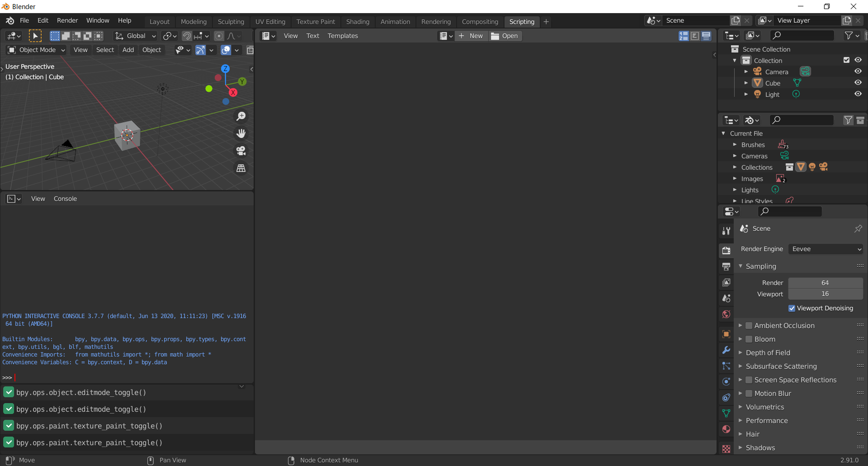Open the View Layer properties tab

pyautogui.click(x=726, y=283)
